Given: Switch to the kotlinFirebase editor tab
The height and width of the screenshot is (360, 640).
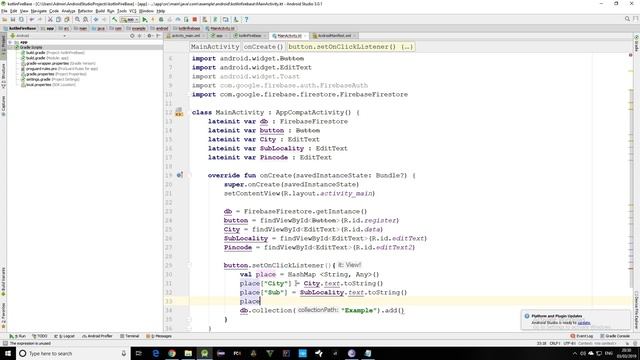Looking at the screenshot, I should click(x=249, y=36).
